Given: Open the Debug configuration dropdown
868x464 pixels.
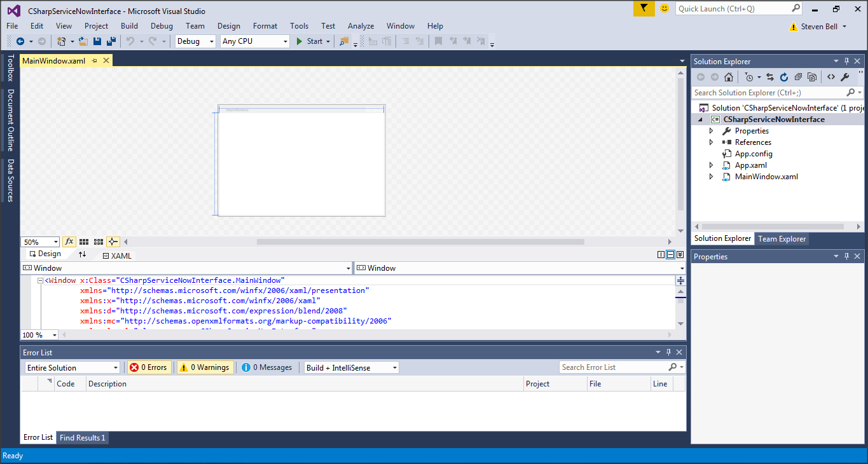Looking at the screenshot, I should click(196, 41).
